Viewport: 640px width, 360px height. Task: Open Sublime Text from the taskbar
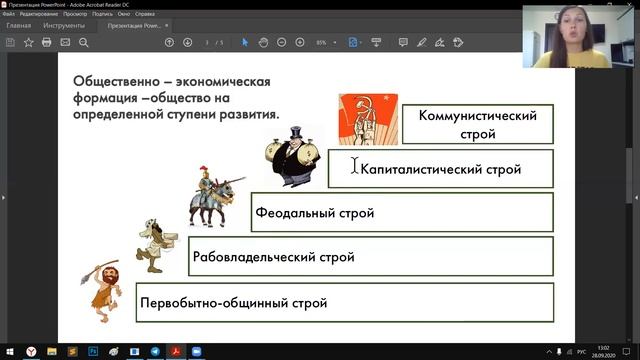click(x=73, y=351)
